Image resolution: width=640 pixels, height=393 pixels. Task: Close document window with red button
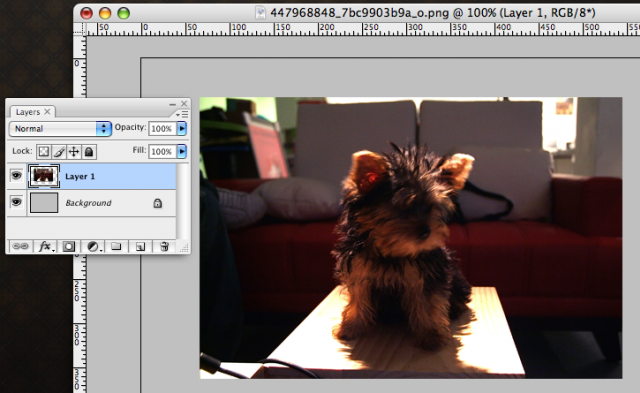(87, 13)
